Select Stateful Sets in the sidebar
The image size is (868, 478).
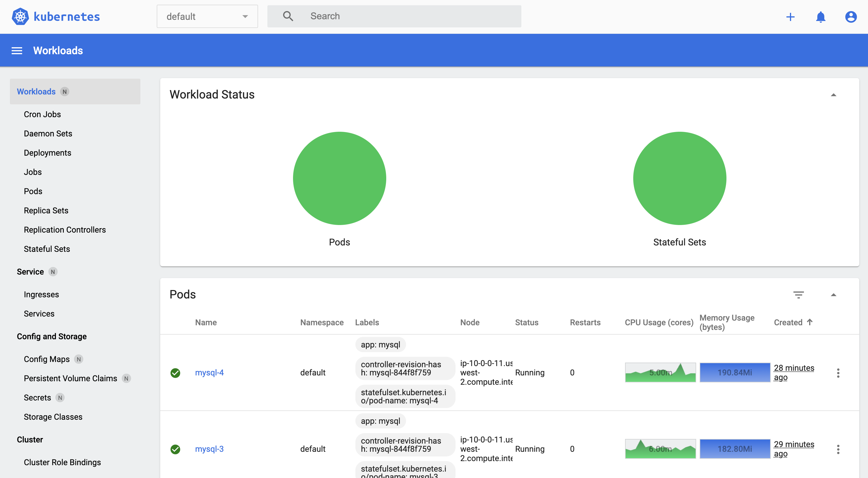pyautogui.click(x=47, y=249)
